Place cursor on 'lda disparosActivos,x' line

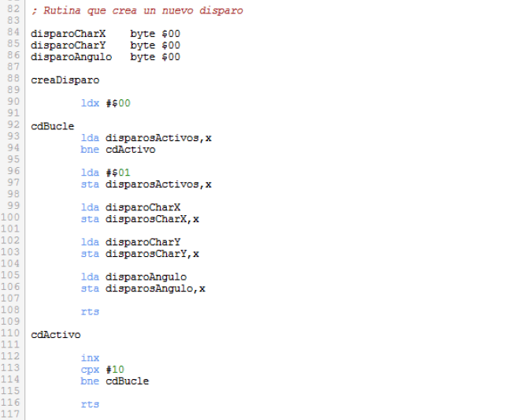[x=146, y=138]
